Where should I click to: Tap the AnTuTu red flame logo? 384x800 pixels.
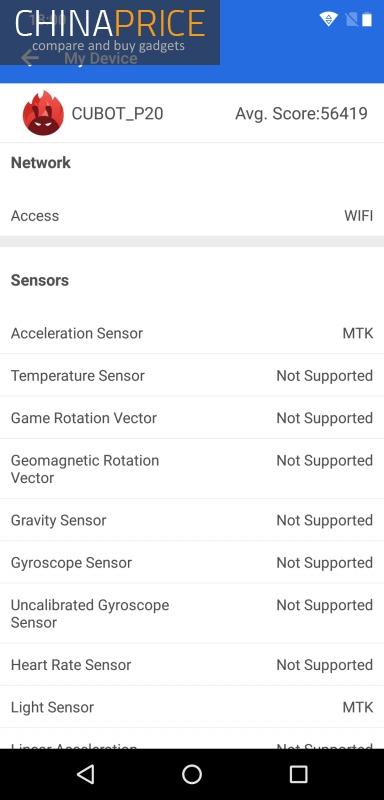[43, 113]
